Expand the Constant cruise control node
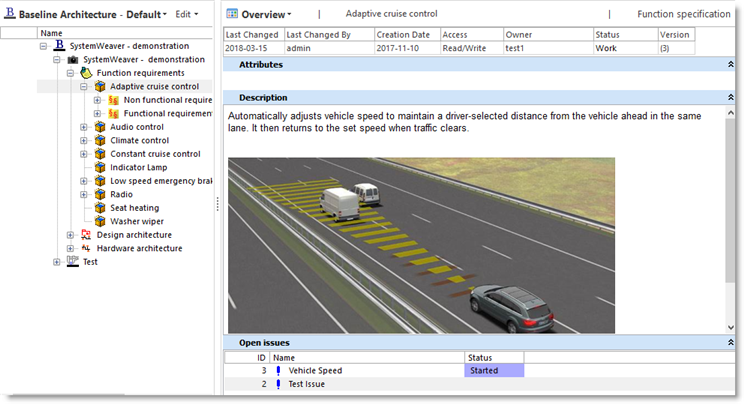Viewport: 744px width, 404px height. (84, 154)
